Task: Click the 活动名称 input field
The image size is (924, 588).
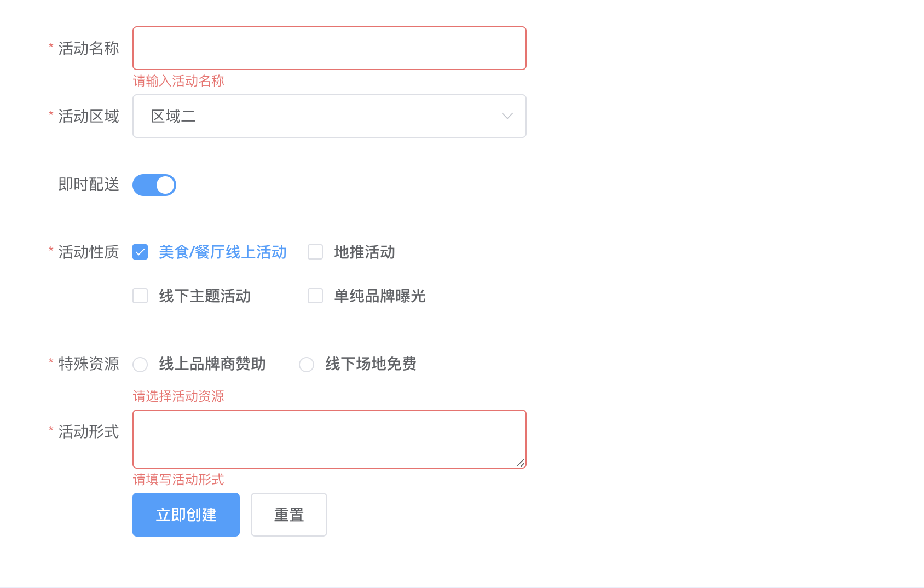Action: point(329,48)
